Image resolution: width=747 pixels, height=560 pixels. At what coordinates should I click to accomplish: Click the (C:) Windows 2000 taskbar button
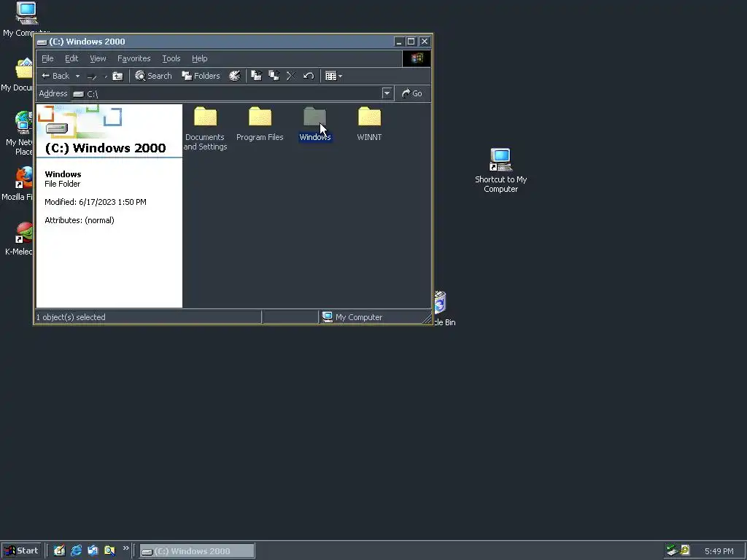coord(197,551)
